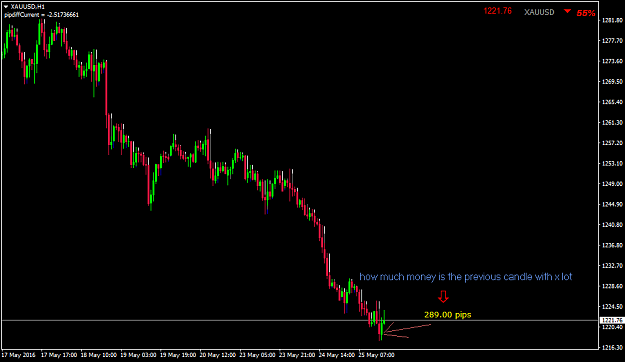Click the XAUUSD,H1 chart title
This screenshot has height=362, width=625.
28,7
